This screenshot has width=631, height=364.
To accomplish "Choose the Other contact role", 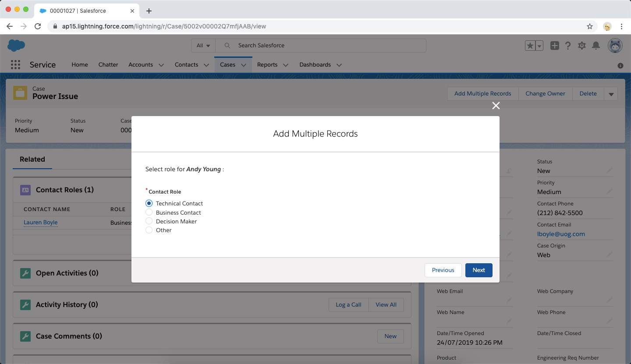I will pos(149,230).
